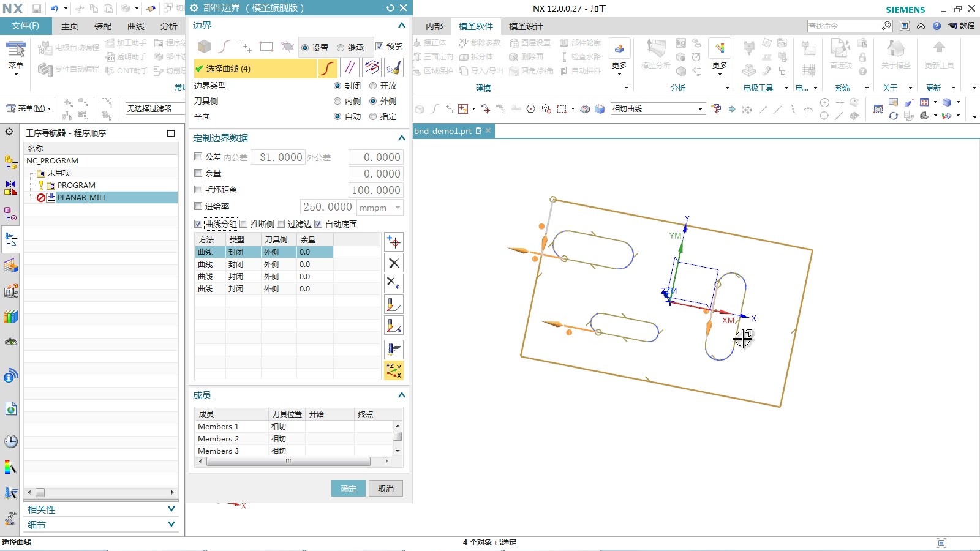Viewport: 980px width, 551px height.
Task: Click the parallel lines icon in the 边界 row
Action: click(349, 68)
